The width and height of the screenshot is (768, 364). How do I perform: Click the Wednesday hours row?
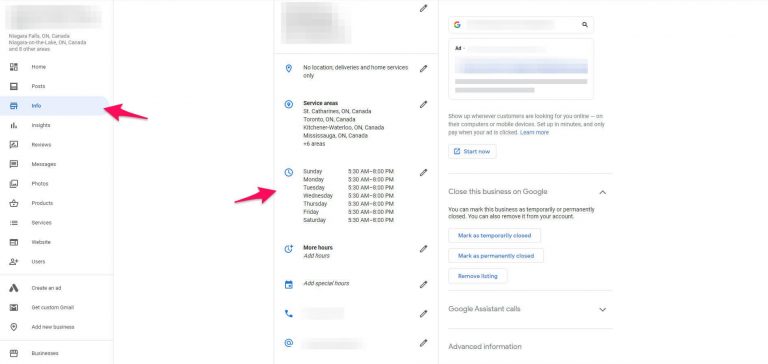(348, 196)
